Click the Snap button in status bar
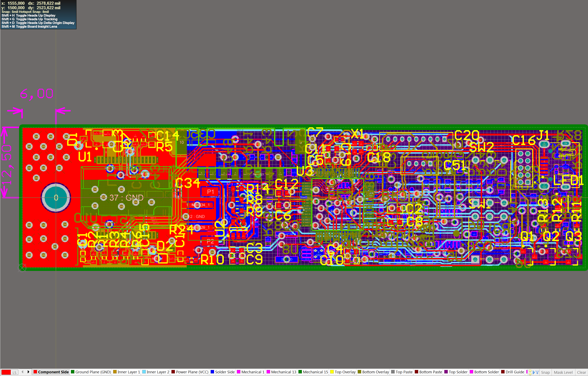 (x=545, y=372)
